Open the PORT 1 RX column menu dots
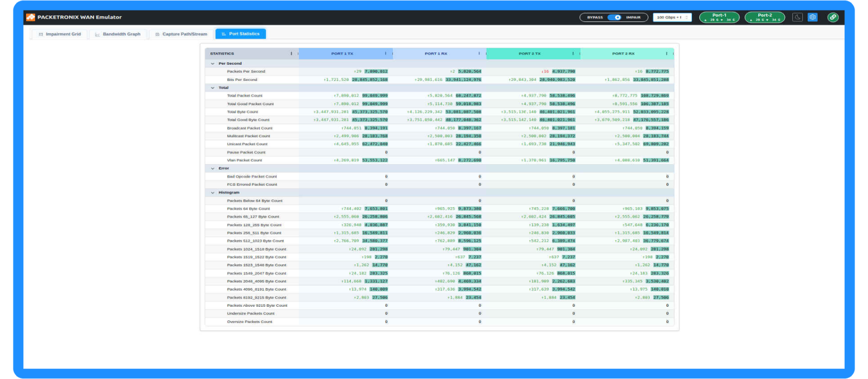The height and width of the screenshot is (379, 868). tap(479, 54)
